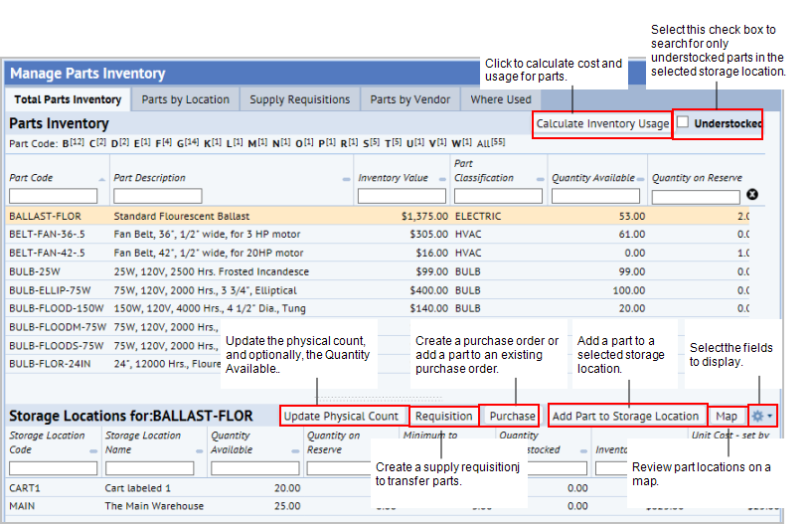
Task: Filter part codes starting with F
Action: [164, 143]
